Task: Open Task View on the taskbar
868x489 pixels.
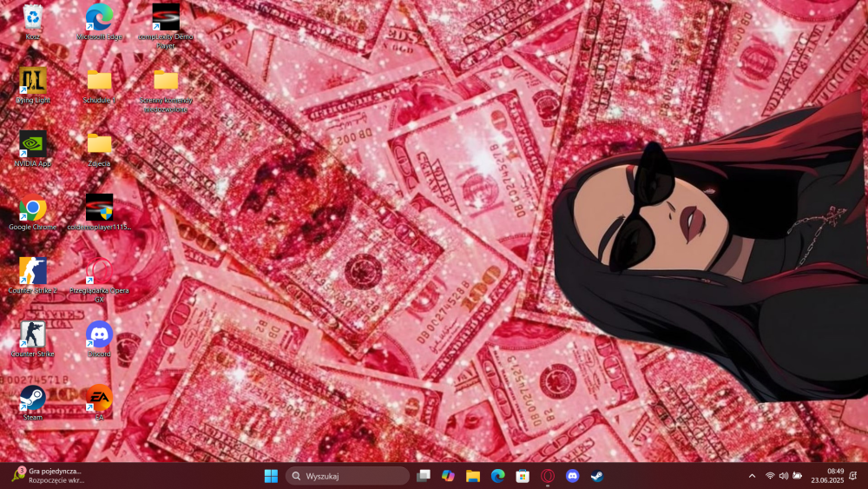Action: [424, 476]
